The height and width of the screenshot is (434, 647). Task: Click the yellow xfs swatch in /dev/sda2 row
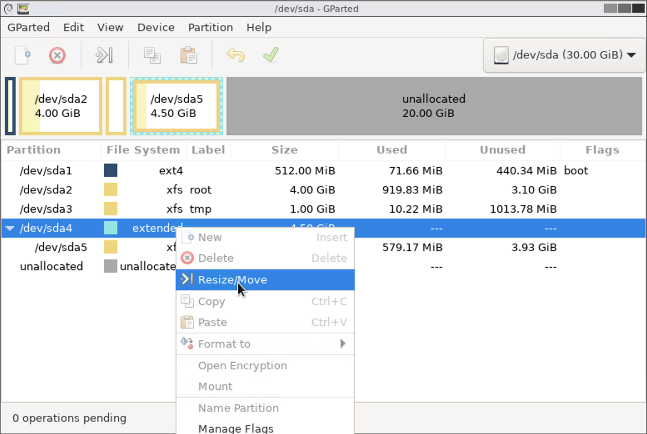pos(111,189)
